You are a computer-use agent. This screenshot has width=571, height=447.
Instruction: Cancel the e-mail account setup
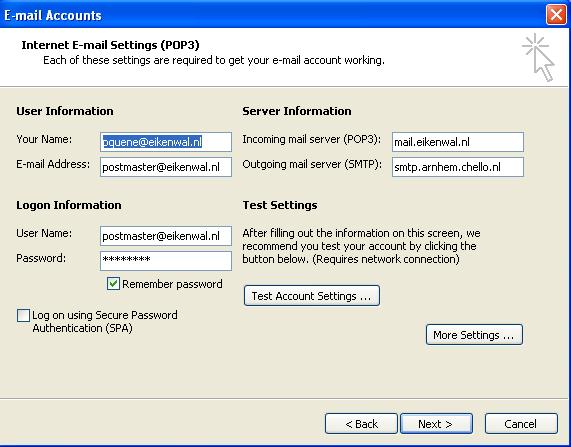521,424
